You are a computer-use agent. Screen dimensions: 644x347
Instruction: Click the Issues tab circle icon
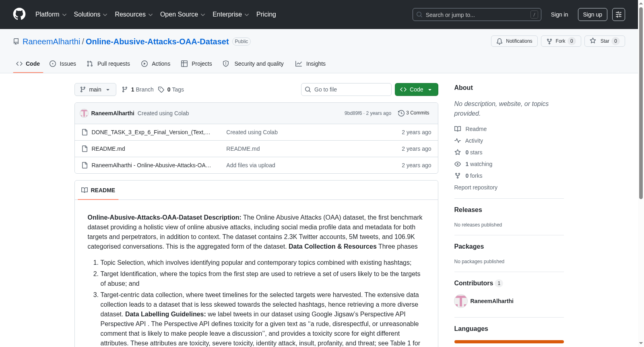[x=53, y=64]
